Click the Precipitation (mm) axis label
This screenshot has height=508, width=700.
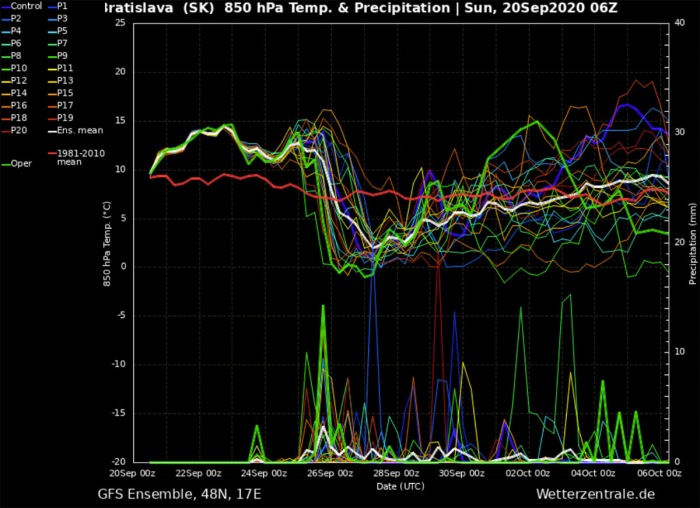click(692, 244)
